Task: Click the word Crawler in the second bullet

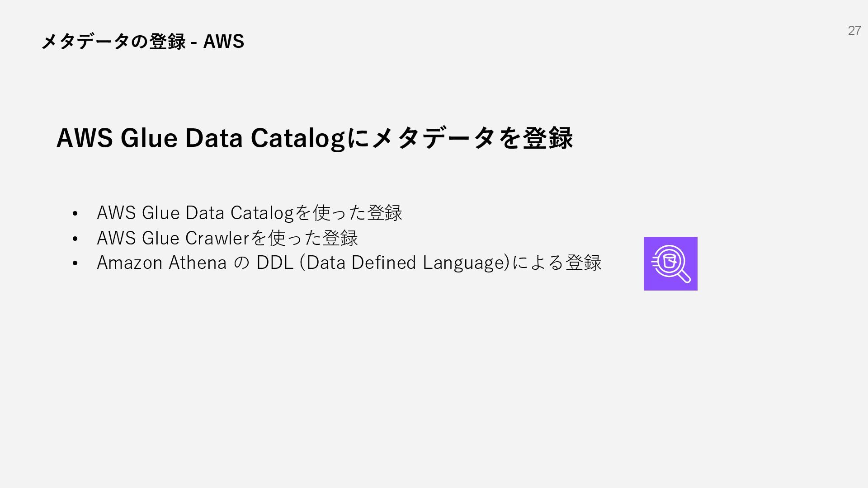Action: 217,238
